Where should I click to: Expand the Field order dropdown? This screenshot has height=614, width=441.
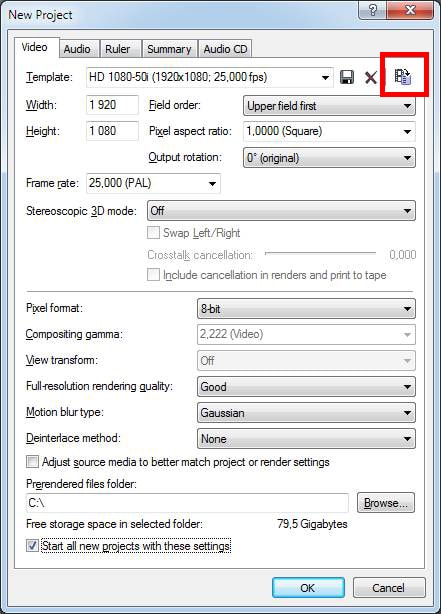pos(329,106)
